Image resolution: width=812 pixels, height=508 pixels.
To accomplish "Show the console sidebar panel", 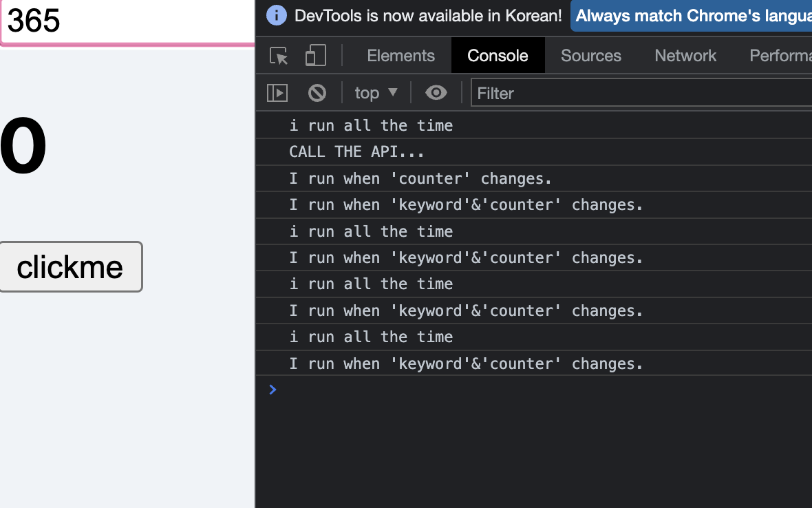I will tap(277, 93).
